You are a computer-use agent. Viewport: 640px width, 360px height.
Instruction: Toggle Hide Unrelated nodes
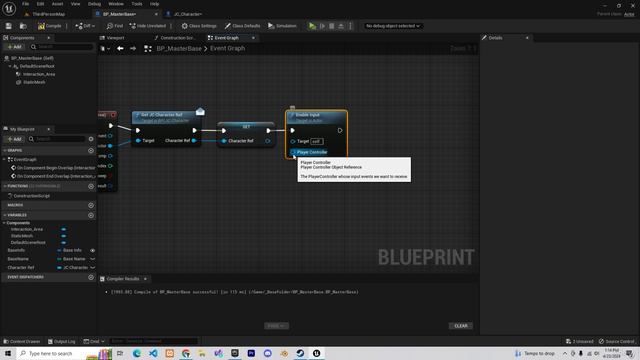coord(148,26)
